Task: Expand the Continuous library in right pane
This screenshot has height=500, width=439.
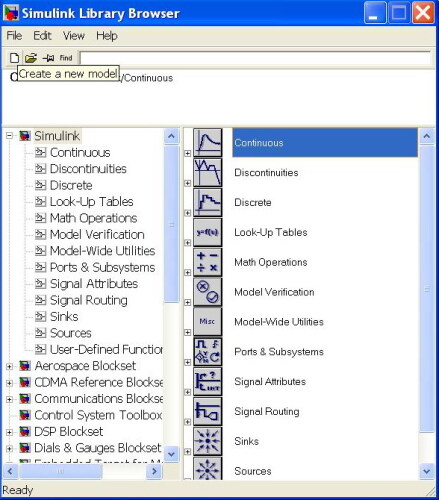Action: point(188,153)
